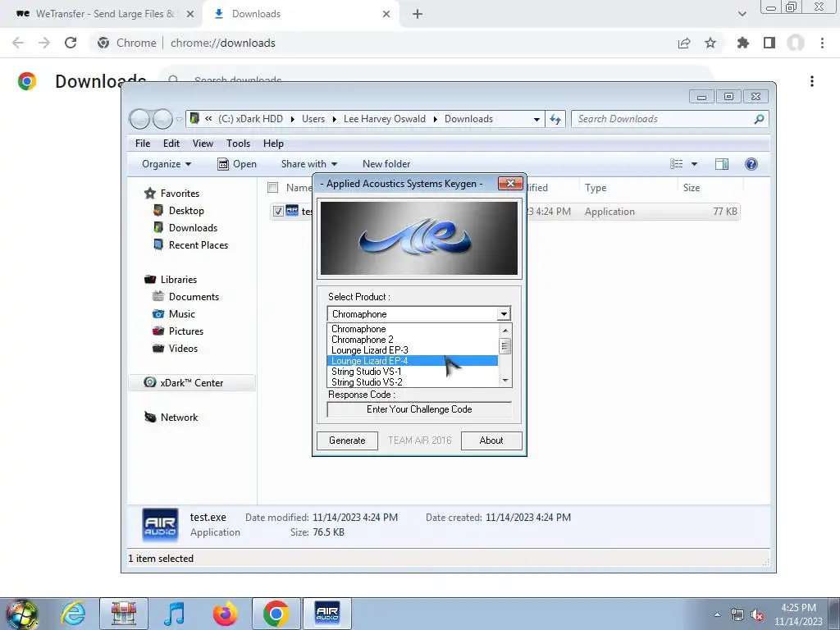Untick the test.exe file checkbox
The height and width of the screenshot is (630, 840).
(x=277, y=211)
